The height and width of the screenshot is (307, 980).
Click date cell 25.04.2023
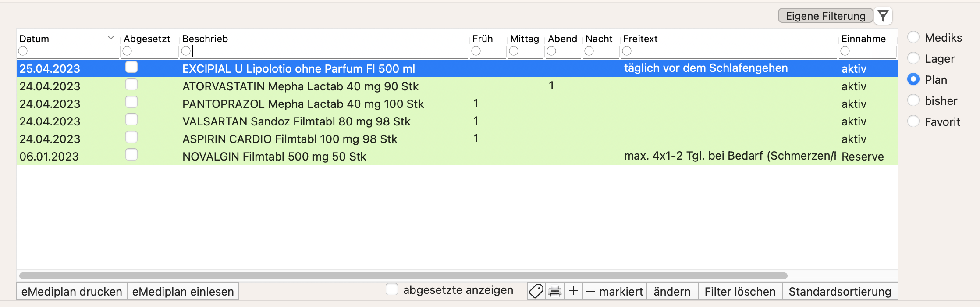click(x=50, y=69)
